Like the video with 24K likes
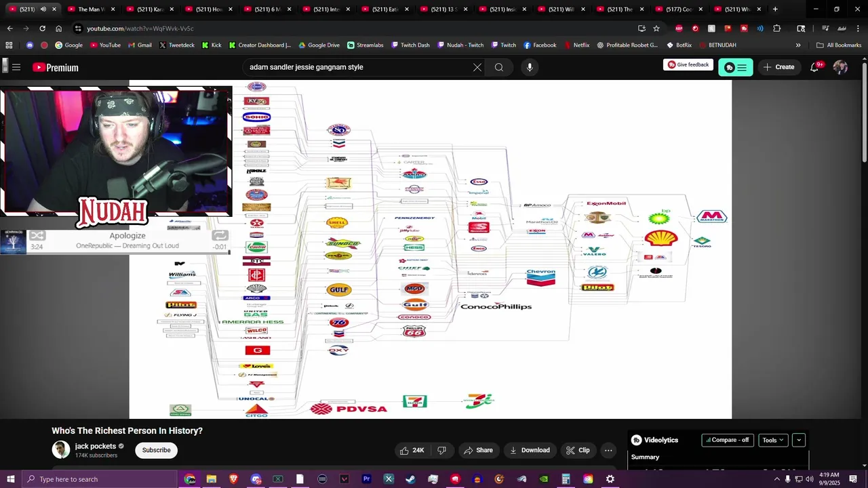The width and height of the screenshot is (868, 488). 412,450
